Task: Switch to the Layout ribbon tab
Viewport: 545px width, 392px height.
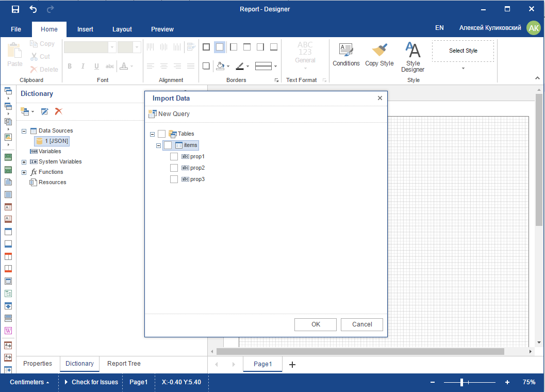Action: (x=122, y=29)
